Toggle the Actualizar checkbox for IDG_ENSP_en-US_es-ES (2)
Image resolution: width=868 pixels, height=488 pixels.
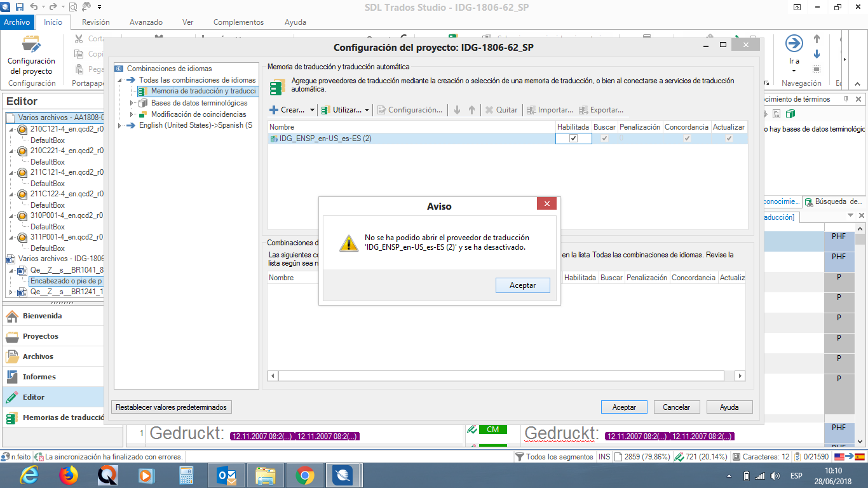(x=729, y=139)
